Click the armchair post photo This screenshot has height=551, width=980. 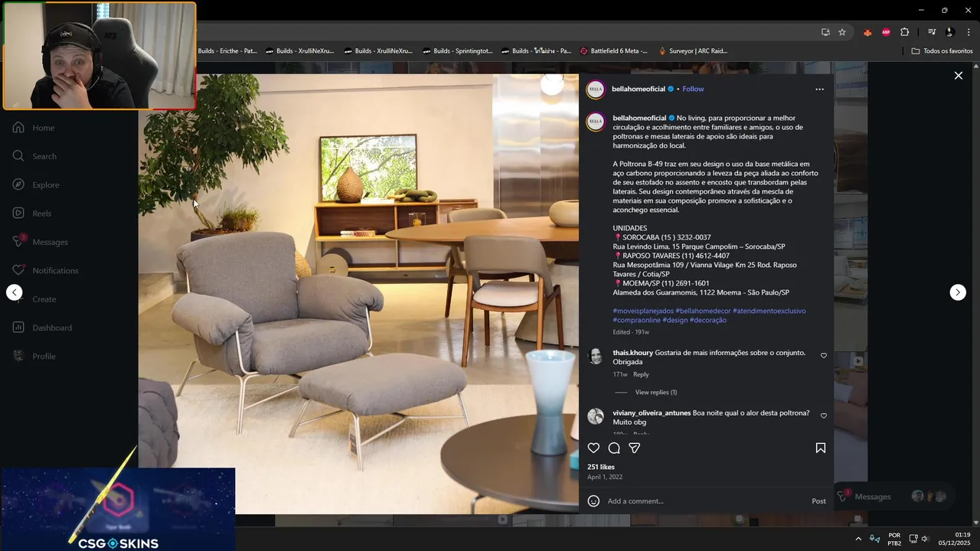click(x=358, y=294)
